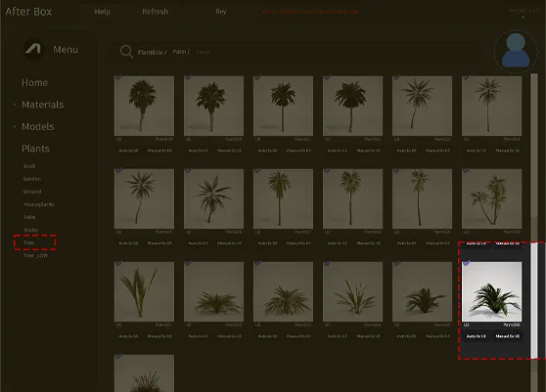546x392 pixels.
Task: Click the vertical scrollbar of the asset grid
Action: pyautogui.click(x=534, y=233)
